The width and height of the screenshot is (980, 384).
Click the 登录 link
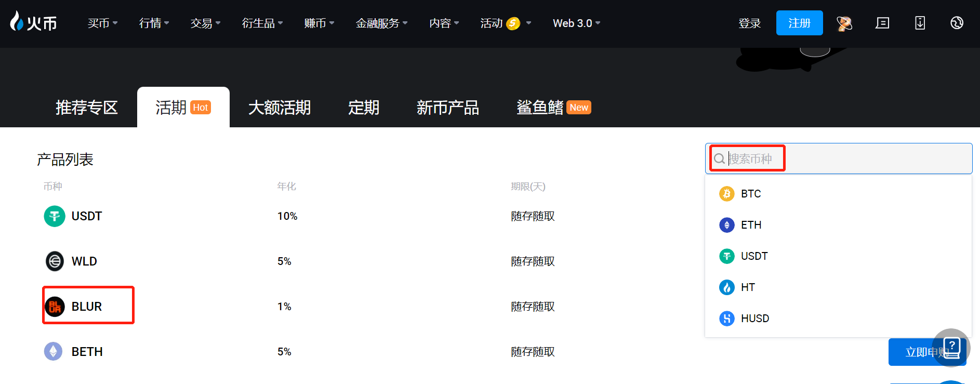[749, 23]
